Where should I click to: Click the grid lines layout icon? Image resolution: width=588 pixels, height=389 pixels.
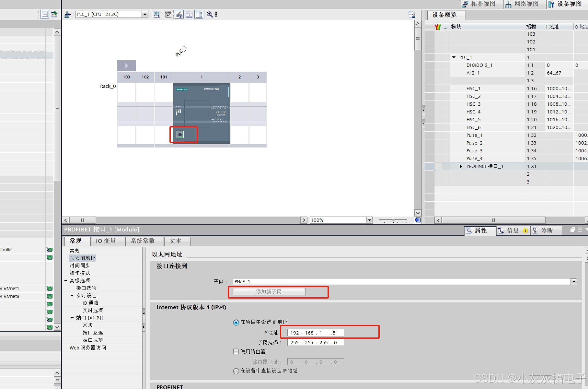click(189, 15)
